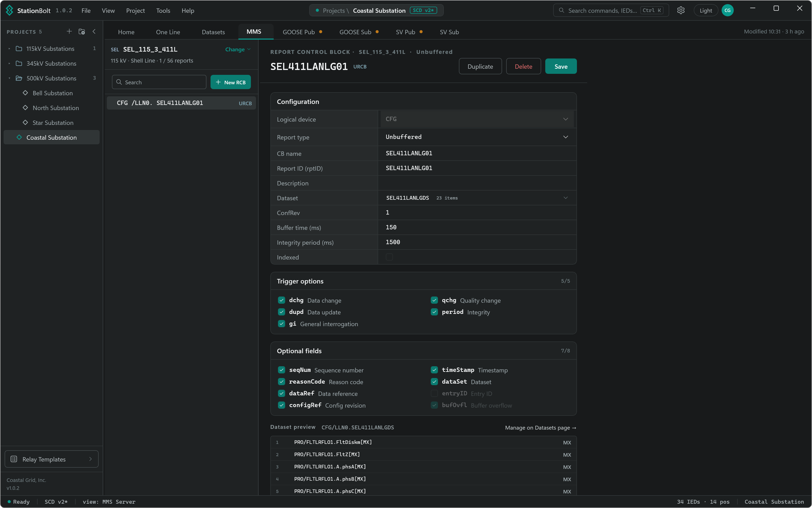Expand the 345kV Substations tree arrow
This screenshot has height=508, width=812.
point(9,64)
